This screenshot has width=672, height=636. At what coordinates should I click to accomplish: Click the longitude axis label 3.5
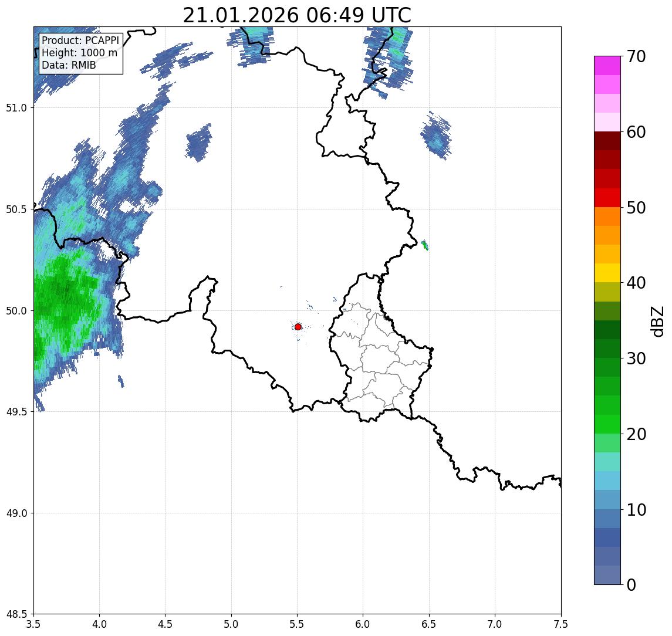point(33,624)
